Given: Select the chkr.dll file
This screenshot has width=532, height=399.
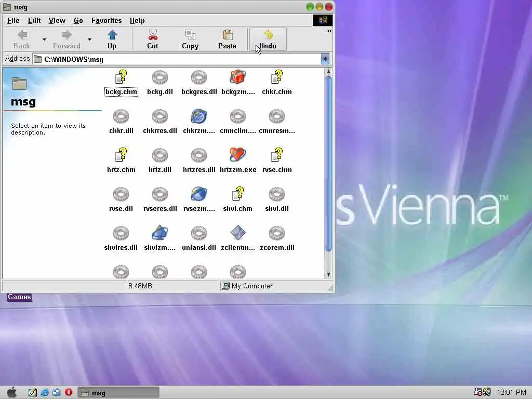Looking at the screenshot, I should (121, 122).
